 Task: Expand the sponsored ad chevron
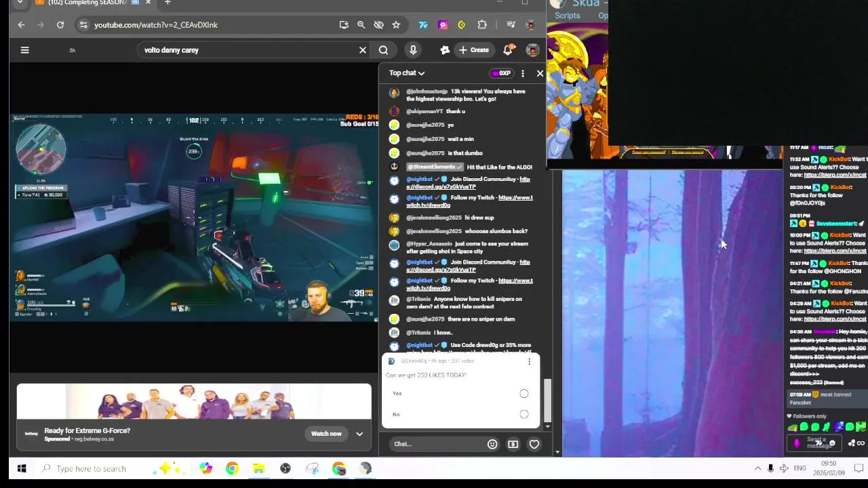pyautogui.click(x=359, y=434)
